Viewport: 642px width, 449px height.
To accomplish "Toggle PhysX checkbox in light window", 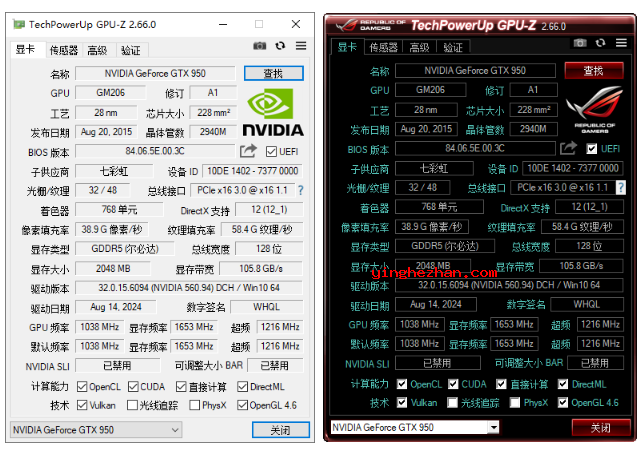I will [x=194, y=405].
